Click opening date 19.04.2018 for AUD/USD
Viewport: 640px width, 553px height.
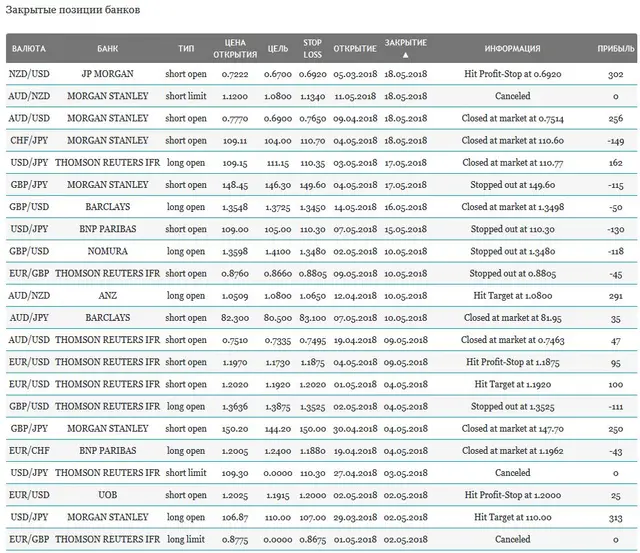pyautogui.click(x=355, y=340)
